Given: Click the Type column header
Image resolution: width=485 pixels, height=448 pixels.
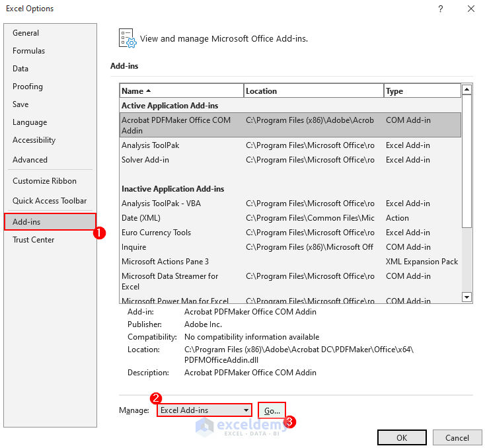Looking at the screenshot, I should (x=422, y=91).
